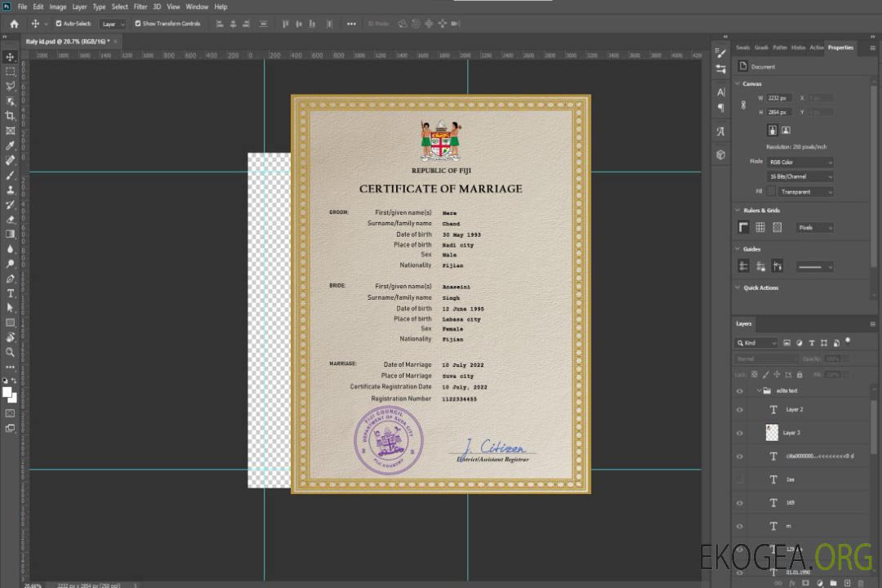Toggle Show Transform Controls checkbox
882x588 pixels.
tap(138, 24)
